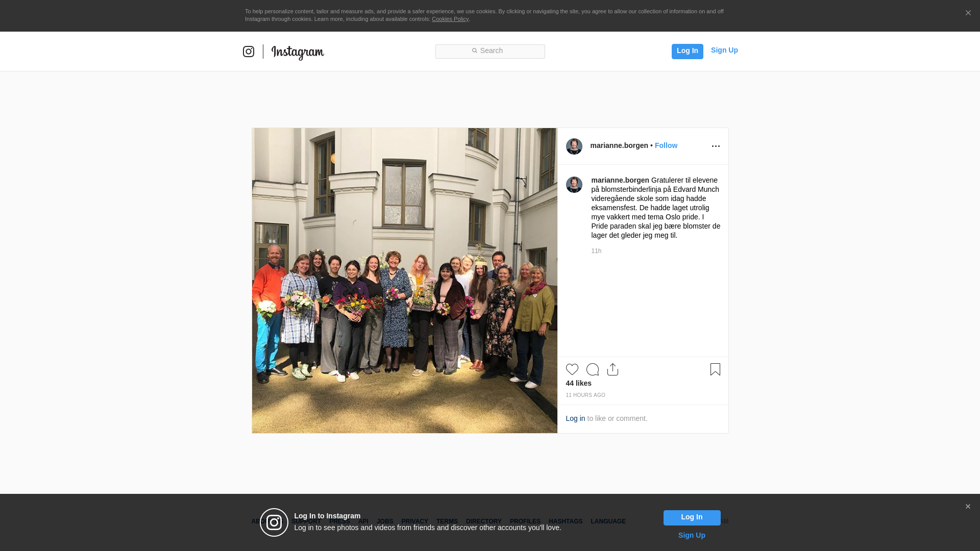980x551 pixels.
Task: Open marianne.borgen username in caption
Action: tap(620, 180)
